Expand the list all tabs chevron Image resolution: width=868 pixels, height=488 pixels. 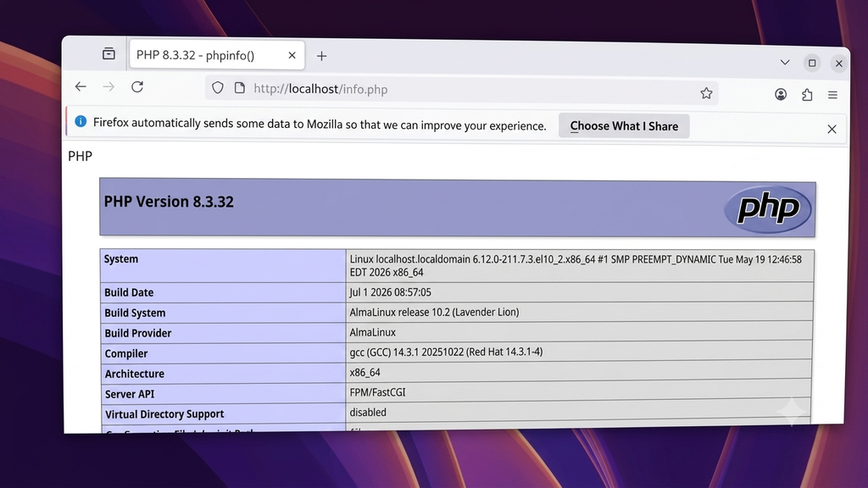click(784, 62)
